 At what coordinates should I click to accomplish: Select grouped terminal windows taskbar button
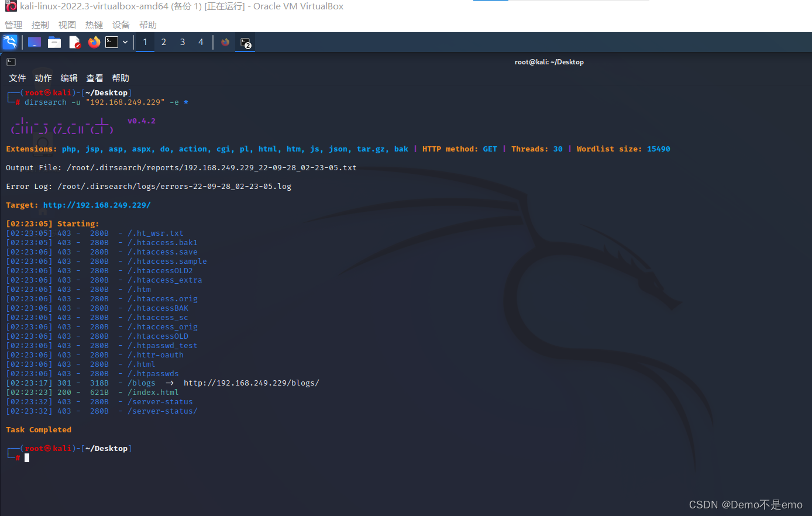(246, 42)
